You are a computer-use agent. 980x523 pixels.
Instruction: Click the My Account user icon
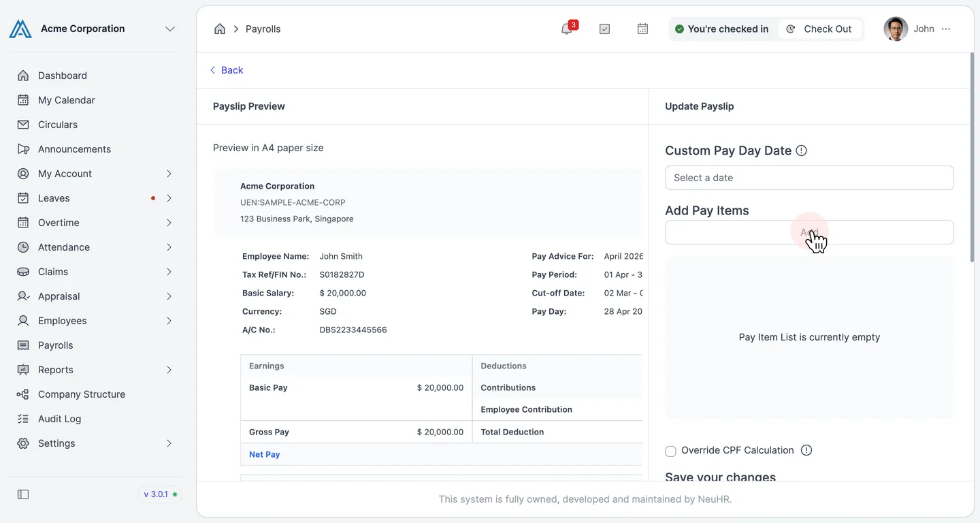point(23,174)
